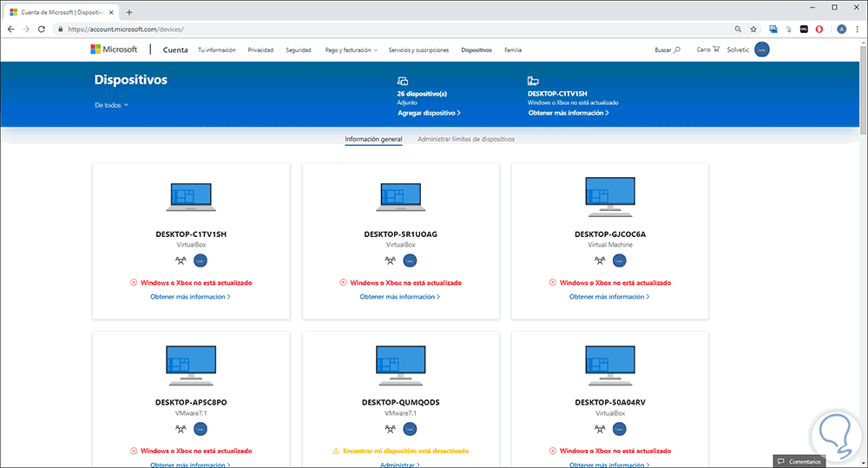Click the page vertical scrollbar
The image size is (868, 468).
point(864,91)
